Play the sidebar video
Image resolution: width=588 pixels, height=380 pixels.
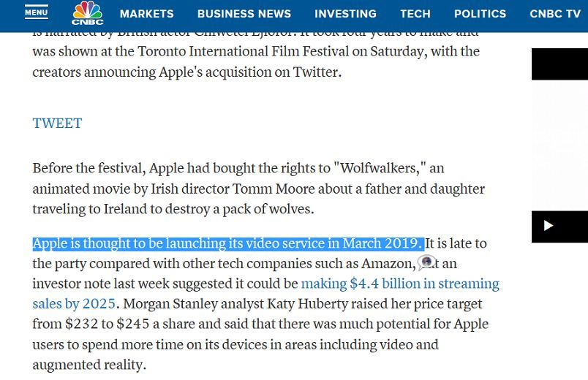[549, 226]
